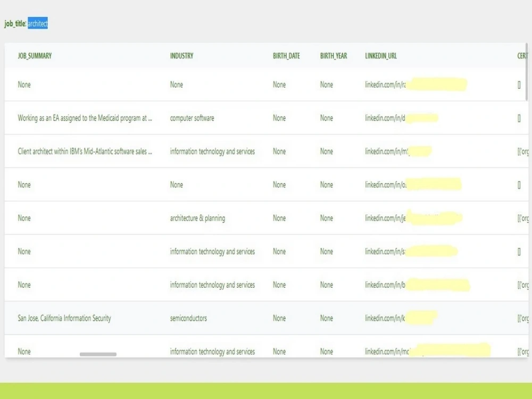This screenshot has width=532, height=399.
Task: Open the LinkedIn URL in the semiconductors row
Action: 401,318
